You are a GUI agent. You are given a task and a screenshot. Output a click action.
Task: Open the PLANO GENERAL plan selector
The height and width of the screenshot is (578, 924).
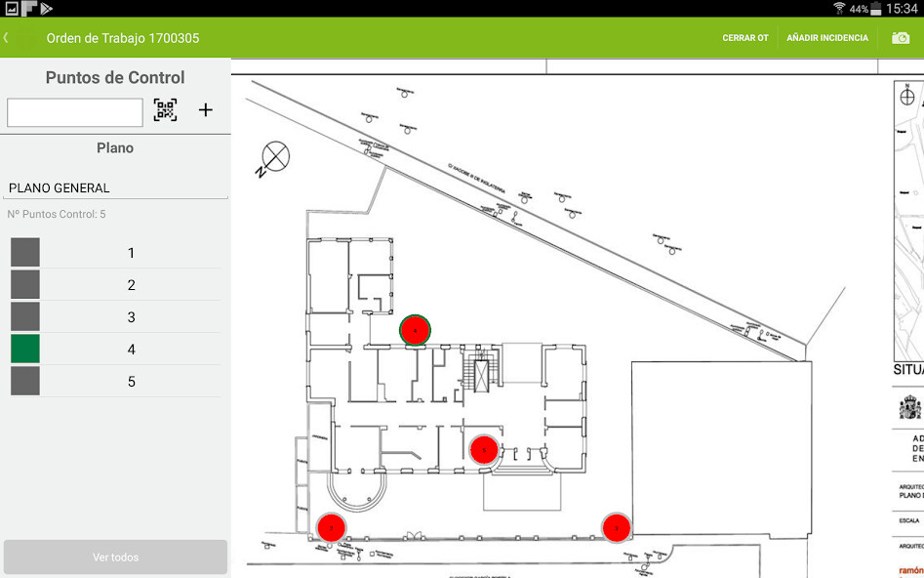click(116, 187)
